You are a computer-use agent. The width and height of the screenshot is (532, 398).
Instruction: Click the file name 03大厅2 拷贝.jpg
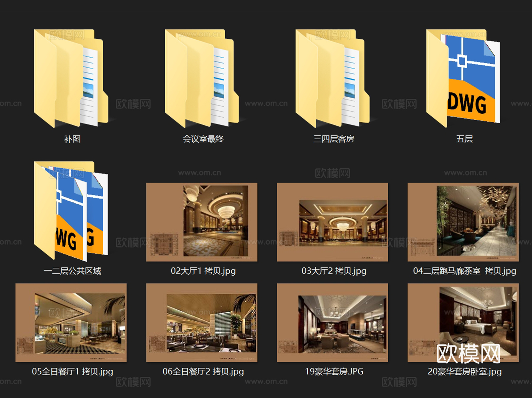(x=334, y=271)
